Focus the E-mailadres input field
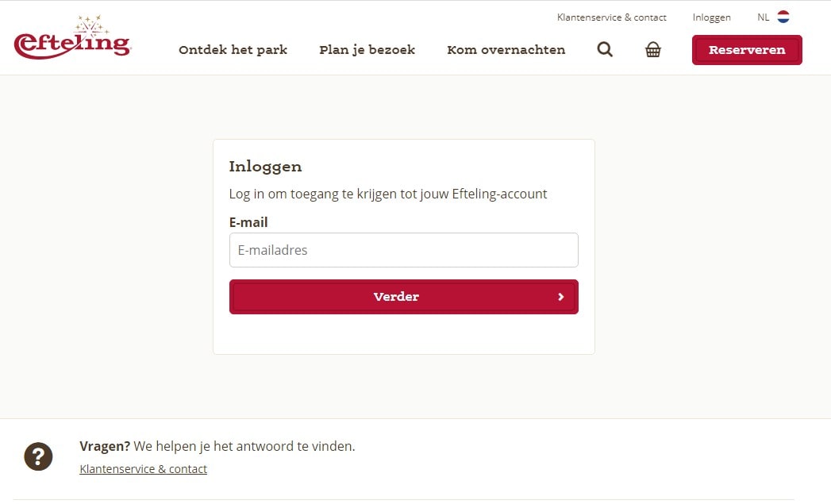The image size is (831, 504). pyautogui.click(x=403, y=250)
